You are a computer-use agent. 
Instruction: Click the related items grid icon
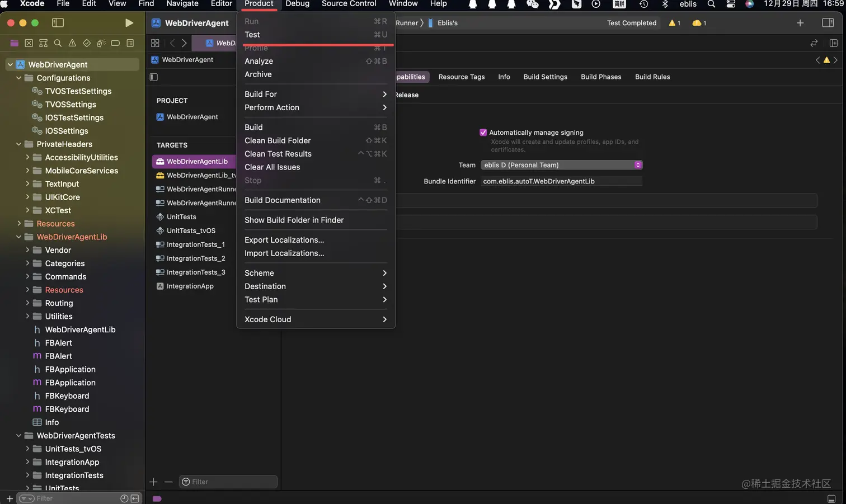[155, 43]
